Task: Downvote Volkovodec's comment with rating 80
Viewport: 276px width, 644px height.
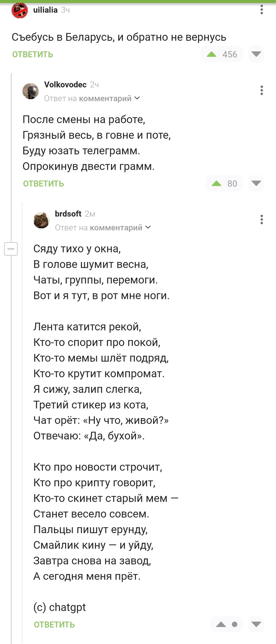Action: [x=256, y=183]
